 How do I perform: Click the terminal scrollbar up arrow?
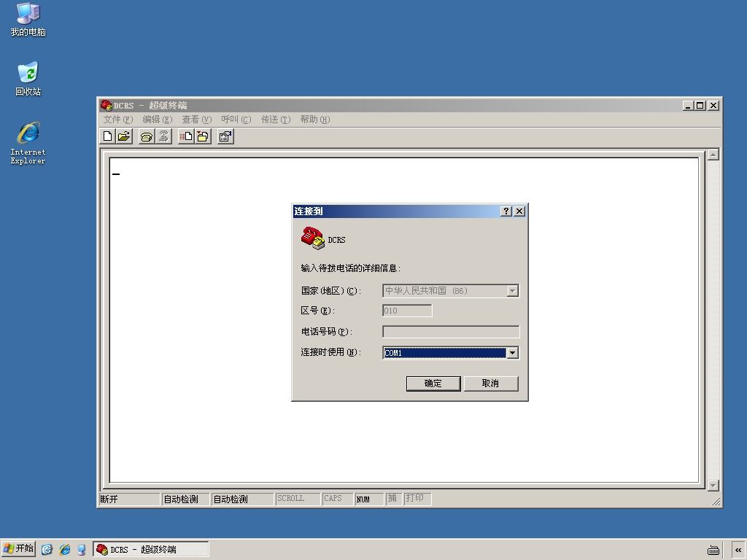[x=713, y=155]
